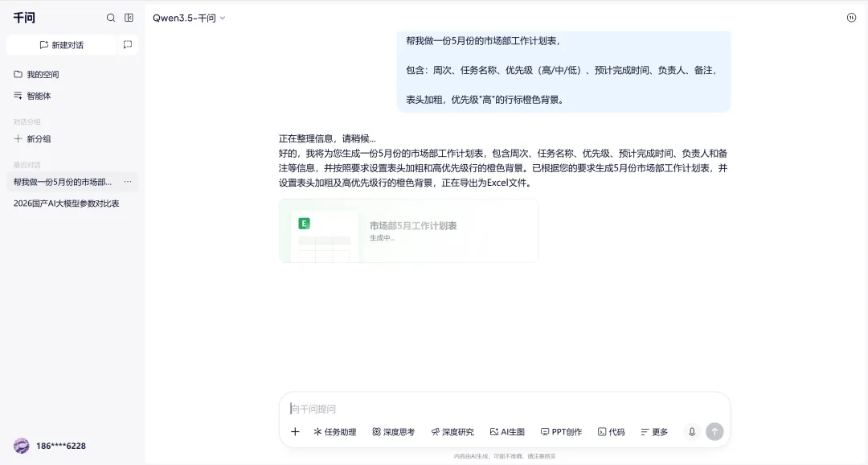Open conversation 帮我做一份5月份的市场部
This screenshot has width=868, height=465.
pyautogui.click(x=63, y=182)
